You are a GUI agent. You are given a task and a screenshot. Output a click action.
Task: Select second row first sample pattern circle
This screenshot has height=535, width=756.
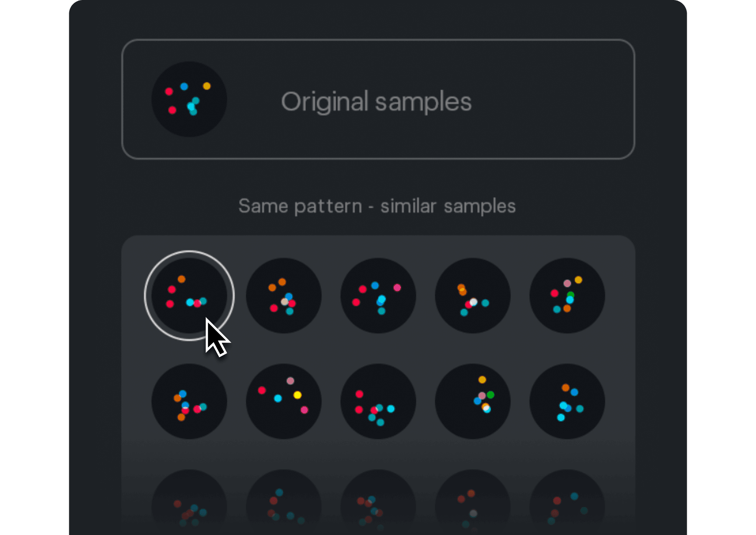tap(189, 401)
